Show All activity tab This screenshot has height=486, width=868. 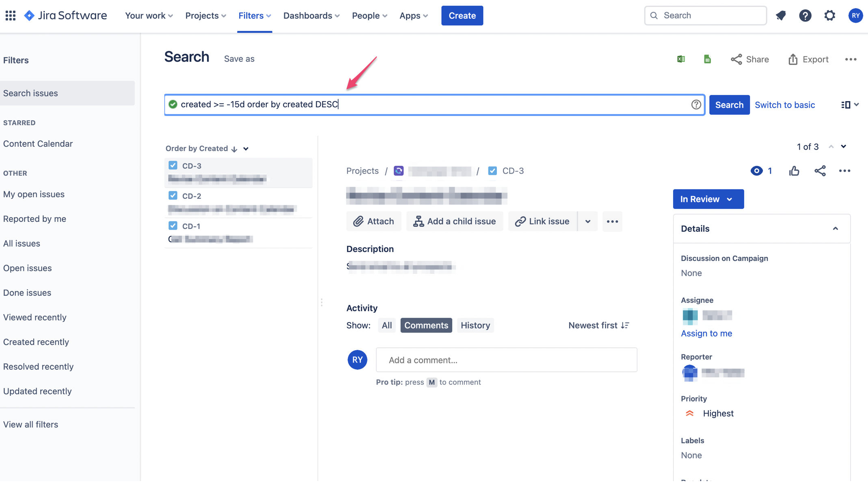point(386,325)
